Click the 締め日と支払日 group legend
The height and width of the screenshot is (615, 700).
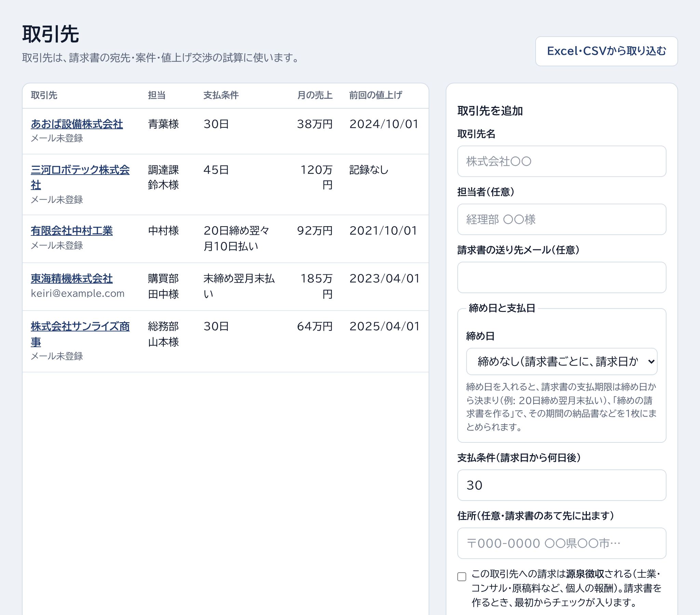click(x=502, y=308)
